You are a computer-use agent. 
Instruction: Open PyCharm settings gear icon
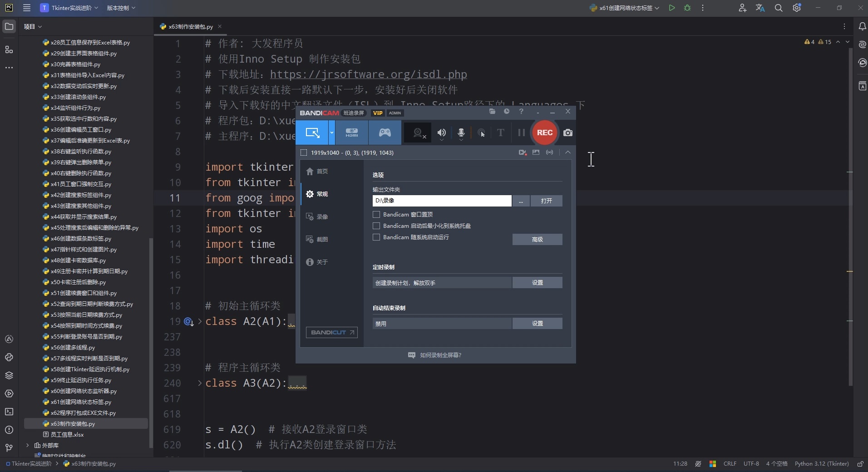[x=797, y=8]
